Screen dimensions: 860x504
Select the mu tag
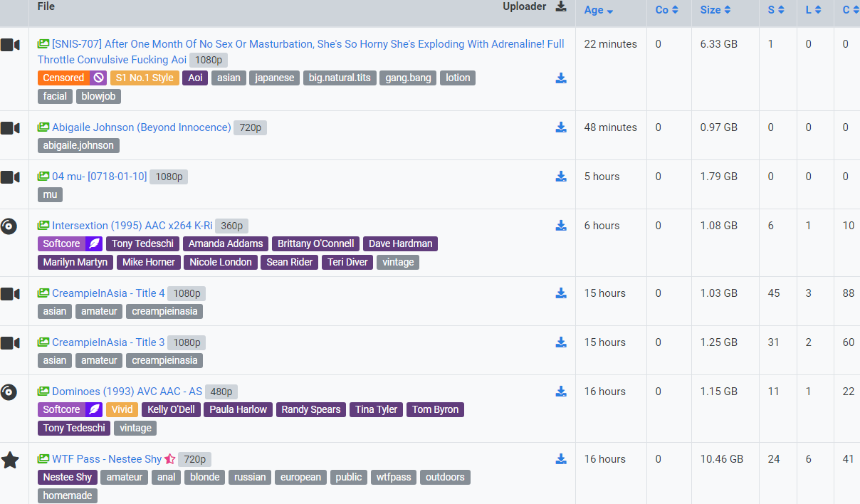(x=51, y=195)
